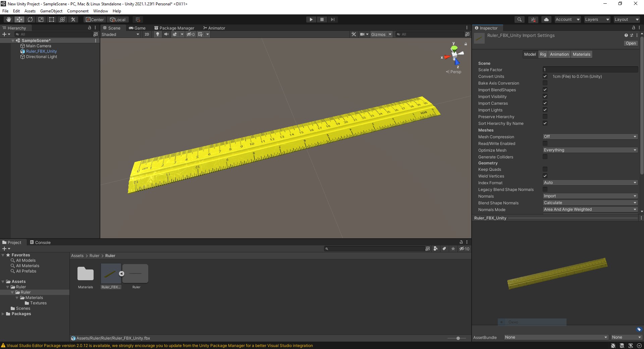Select the Rotate tool

[x=30, y=19]
